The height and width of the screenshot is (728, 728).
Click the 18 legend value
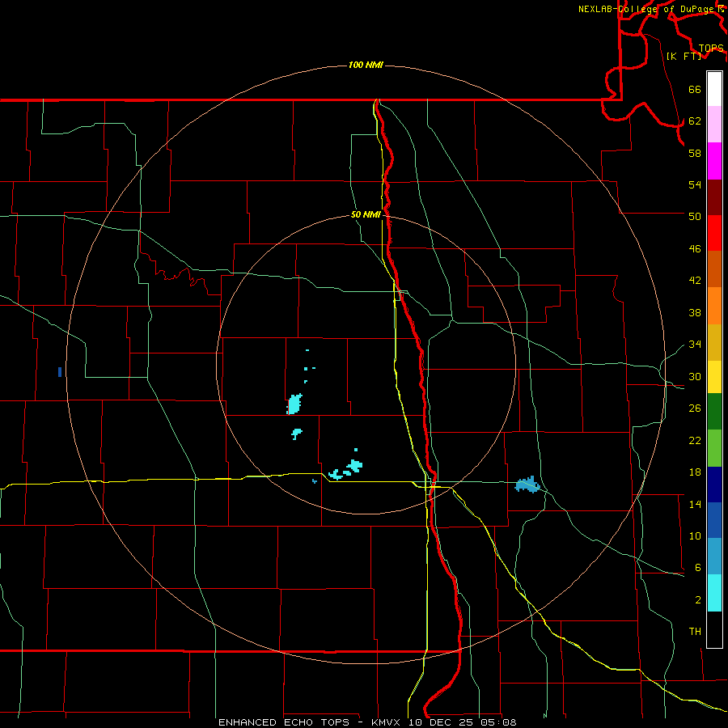coord(695,472)
